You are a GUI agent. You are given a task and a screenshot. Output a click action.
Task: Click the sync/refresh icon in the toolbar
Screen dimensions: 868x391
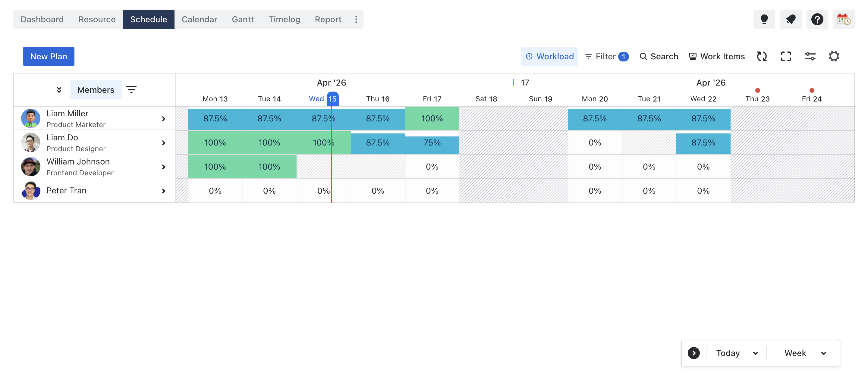(762, 56)
